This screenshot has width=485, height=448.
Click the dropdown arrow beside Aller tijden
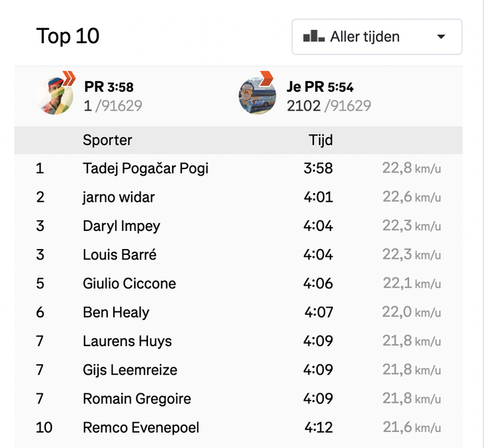click(x=441, y=37)
